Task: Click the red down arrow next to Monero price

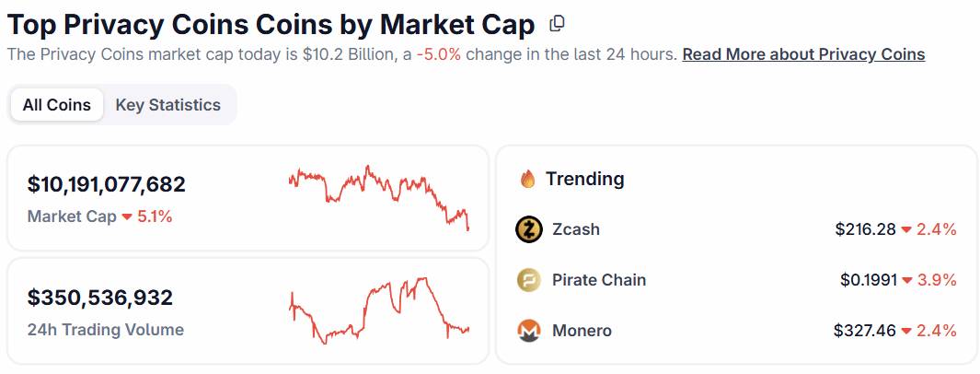Action: point(906,331)
